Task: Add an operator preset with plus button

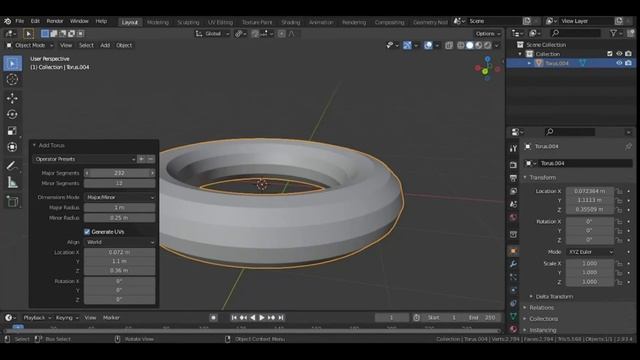Action: point(141,159)
